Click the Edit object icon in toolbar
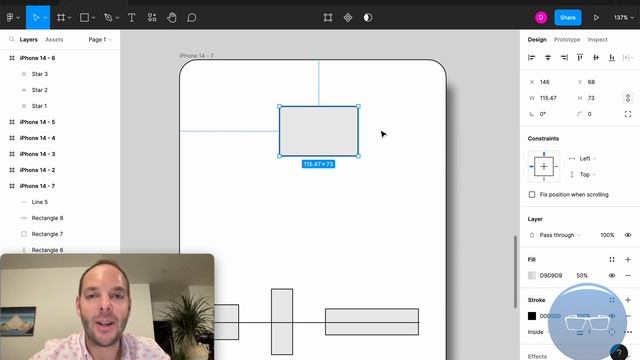 (328, 18)
